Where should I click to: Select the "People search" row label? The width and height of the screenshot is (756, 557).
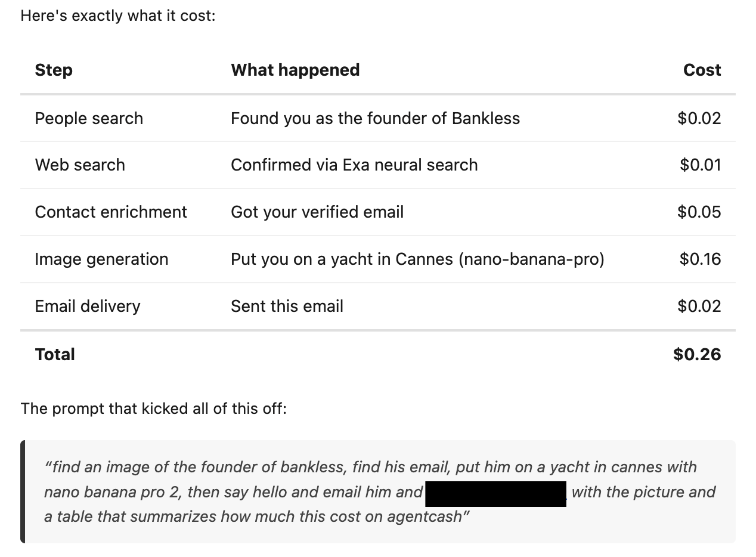coord(89,118)
